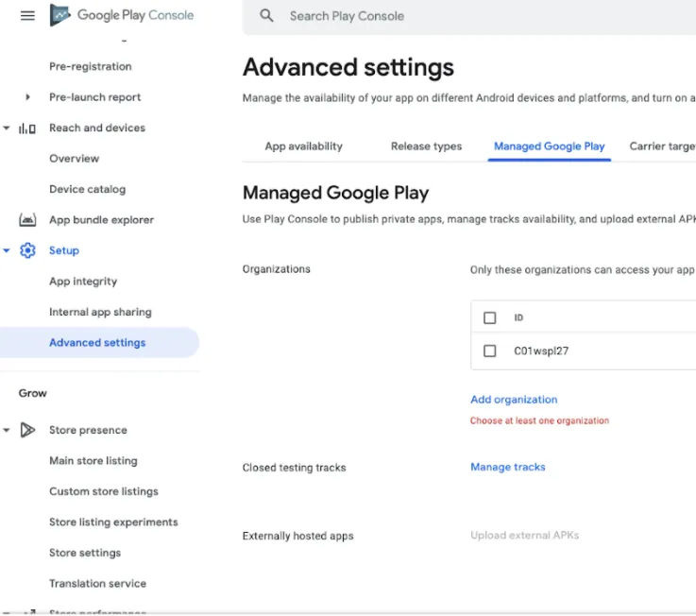
Task: Switch to the App availability tab
Action: (x=303, y=146)
